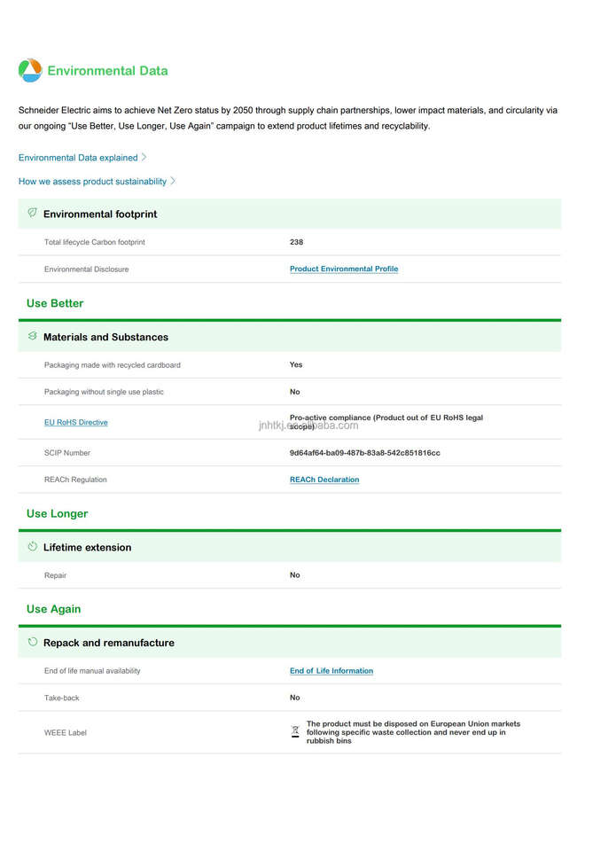Open the REACh Declaration link
This screenshot has width=616, height=851.
(x=324, y=480)
